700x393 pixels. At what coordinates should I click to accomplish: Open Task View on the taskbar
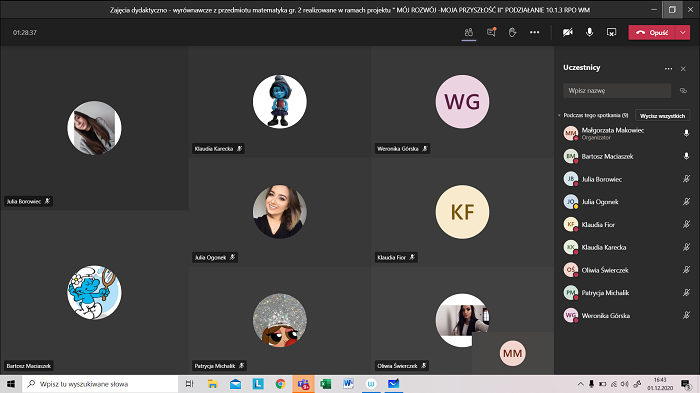pyautogui.click(x=189, y=384)
